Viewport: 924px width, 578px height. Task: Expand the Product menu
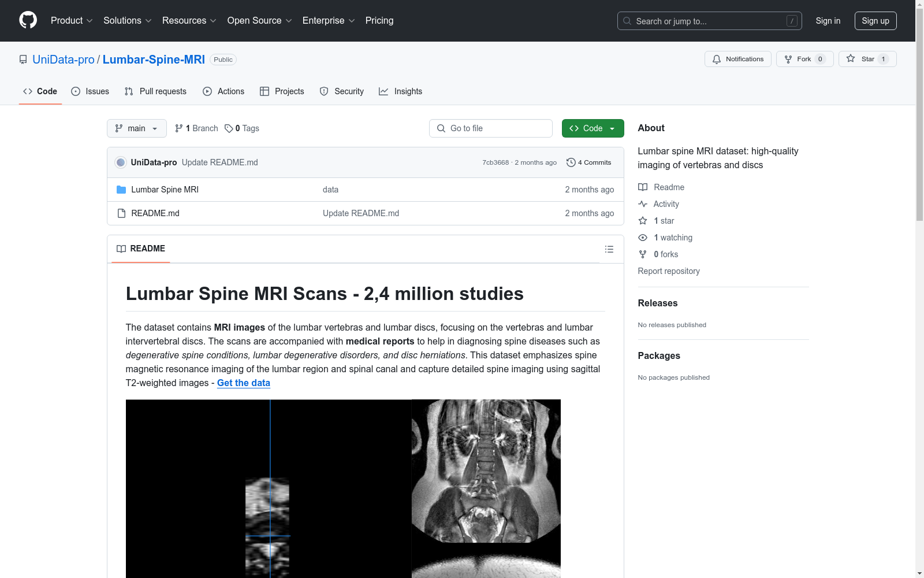(x=72, y=20)
